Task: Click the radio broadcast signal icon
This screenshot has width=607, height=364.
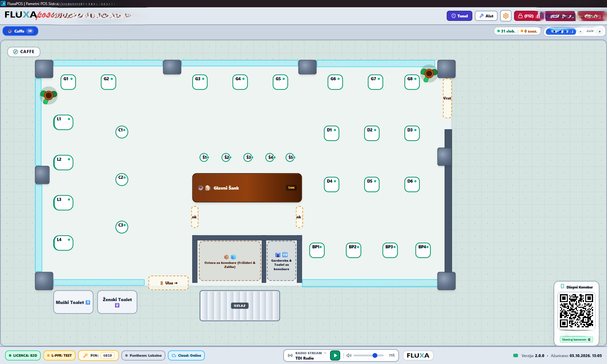Action: (290, 355)
